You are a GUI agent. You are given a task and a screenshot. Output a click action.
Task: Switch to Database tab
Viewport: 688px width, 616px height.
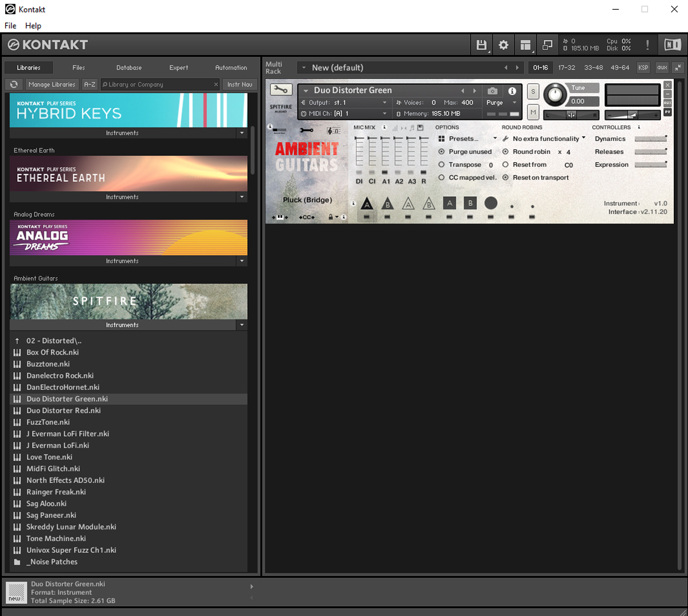[129, 68]
